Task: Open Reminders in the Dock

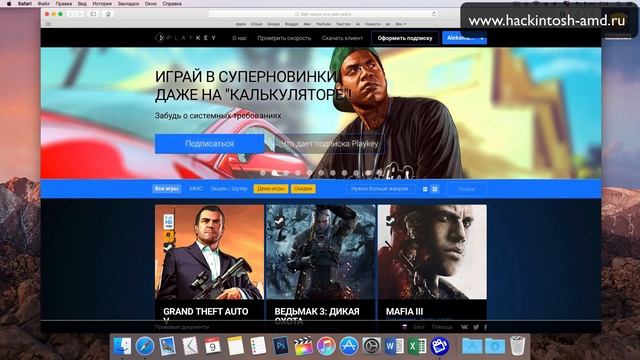Action: coord(258,346)
